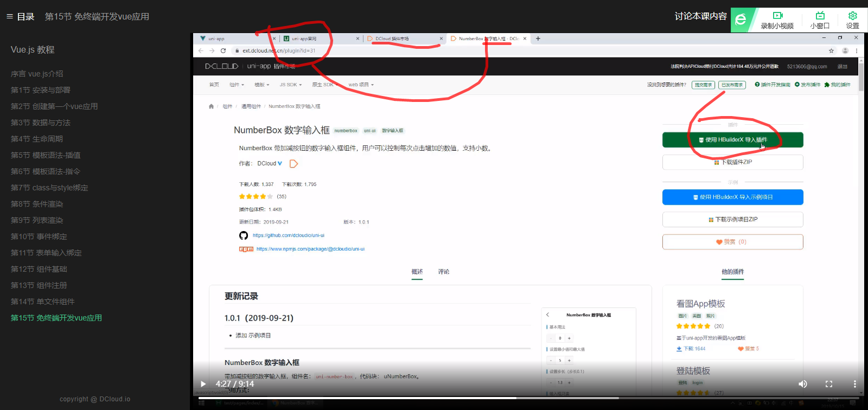The image size is (868, 410).
Task: Click the address bar URL
Action: point(279,50)
